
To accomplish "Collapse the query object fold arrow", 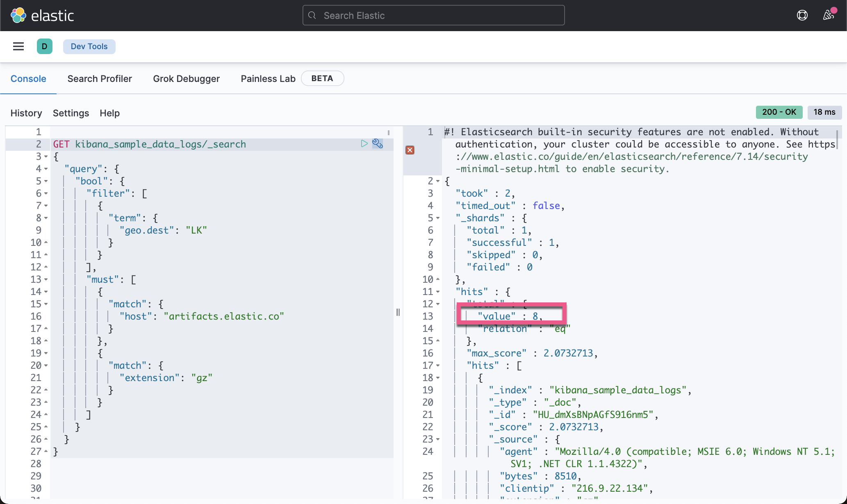I will point(46,169).
